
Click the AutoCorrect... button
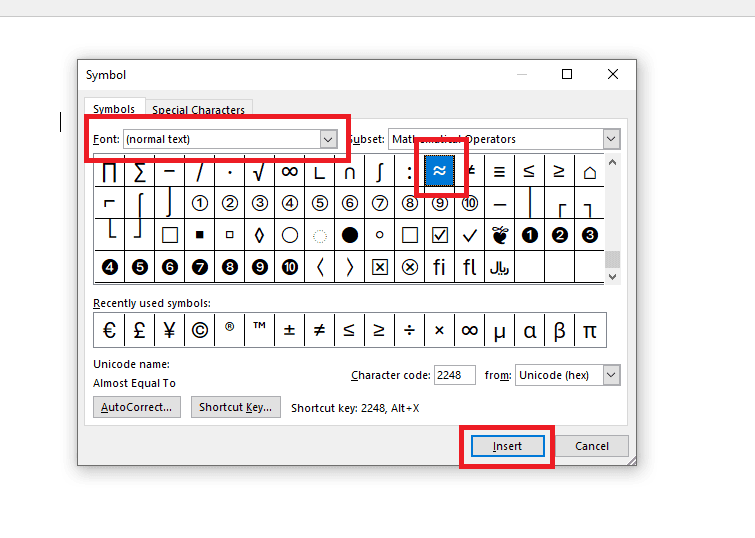click(137, 407)
